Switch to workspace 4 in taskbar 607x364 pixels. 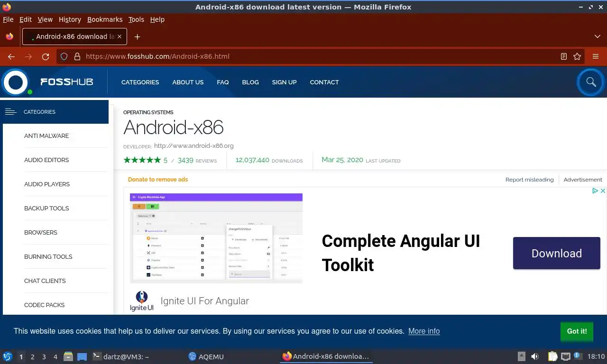[55, 357]
